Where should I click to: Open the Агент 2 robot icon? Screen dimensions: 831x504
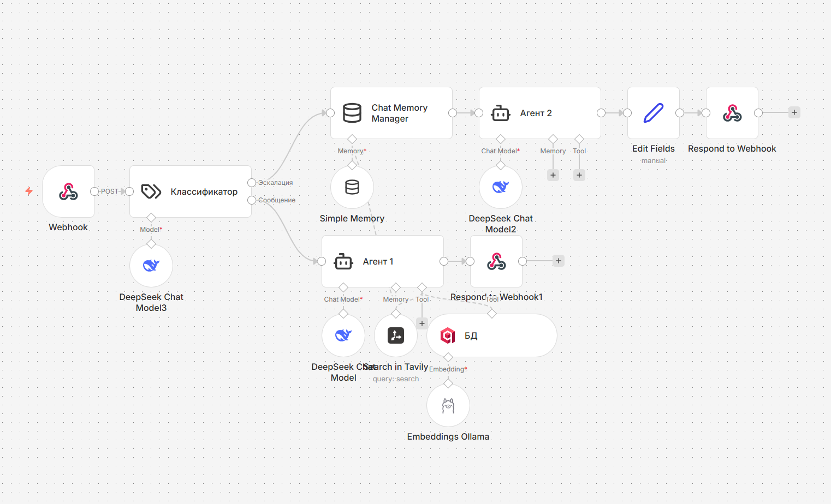click(501, 112)
